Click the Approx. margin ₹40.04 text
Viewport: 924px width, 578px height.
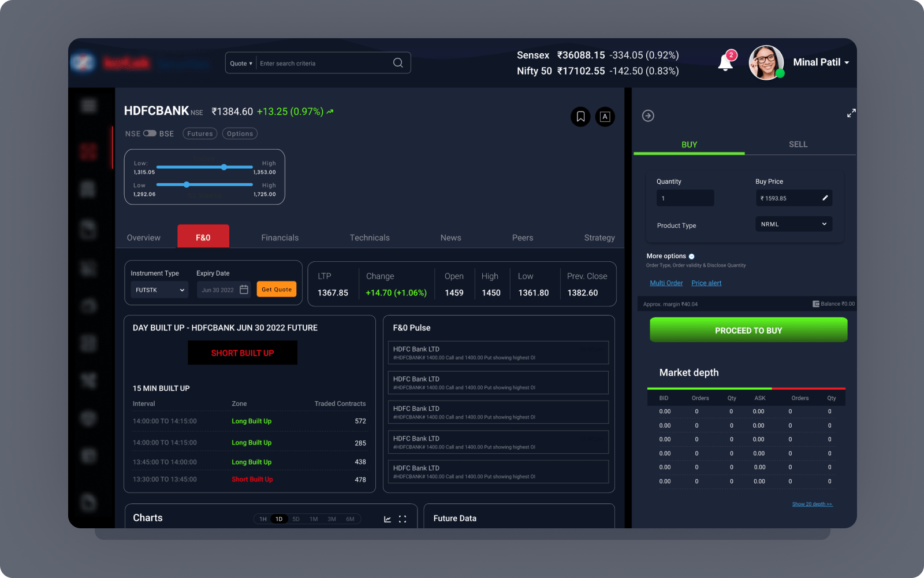[x=670, y=304]
